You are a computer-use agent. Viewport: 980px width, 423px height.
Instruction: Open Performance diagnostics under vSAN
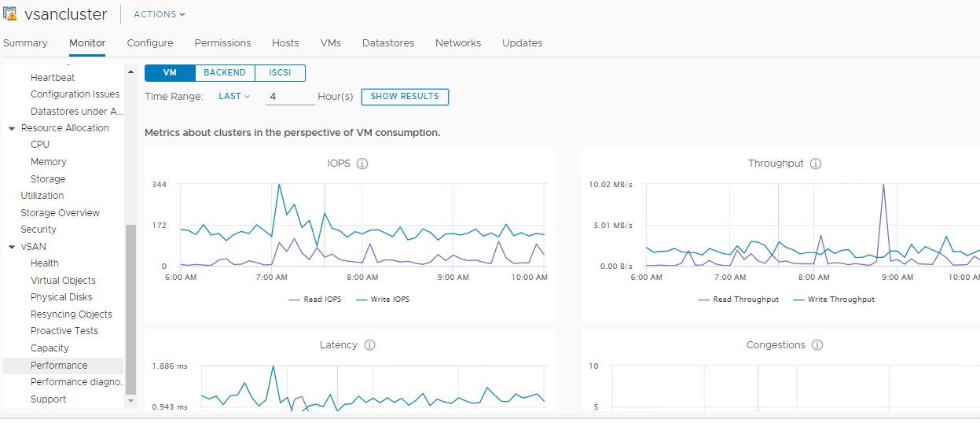(77, 382)
